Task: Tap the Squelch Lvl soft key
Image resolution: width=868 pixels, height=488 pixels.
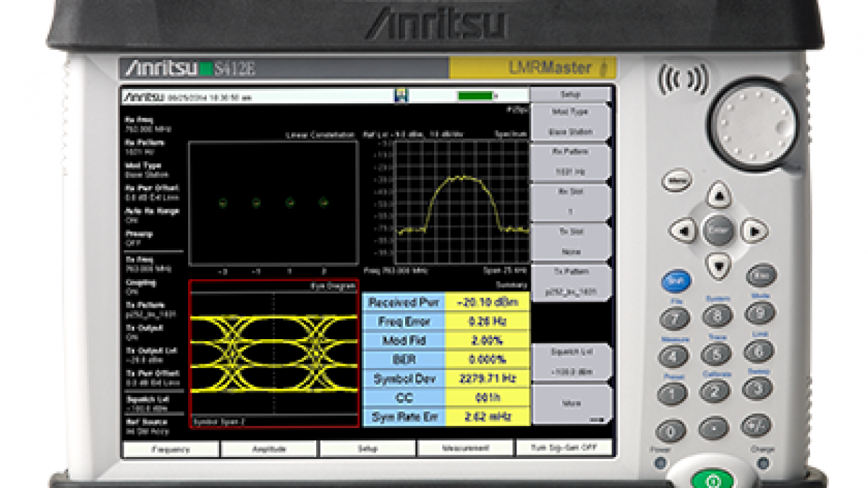Action: (x=572, y=363)
